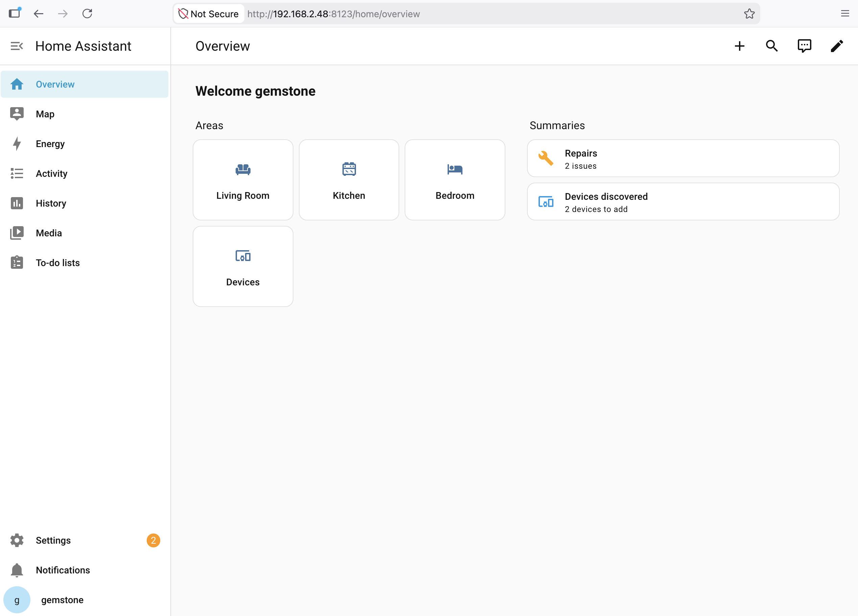Click the orange Settings badge showing 2
The width and height of the screenshot is (858, 616).
153,540
